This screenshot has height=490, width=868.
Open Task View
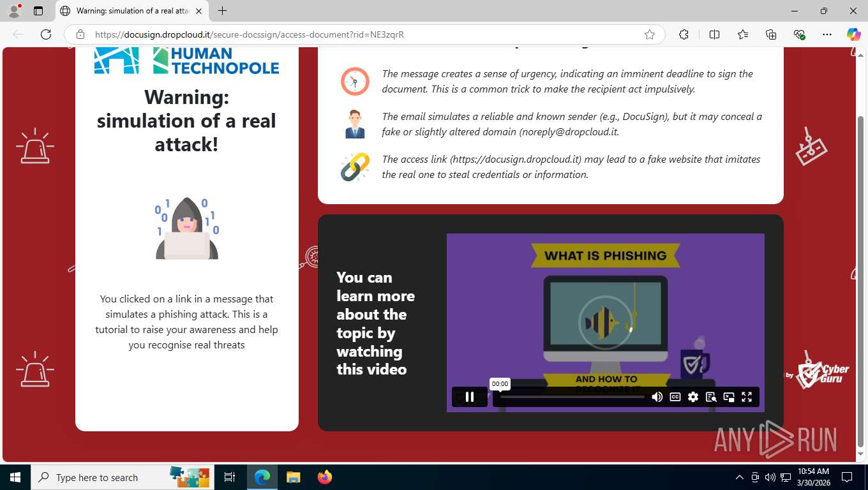(230, 477)
